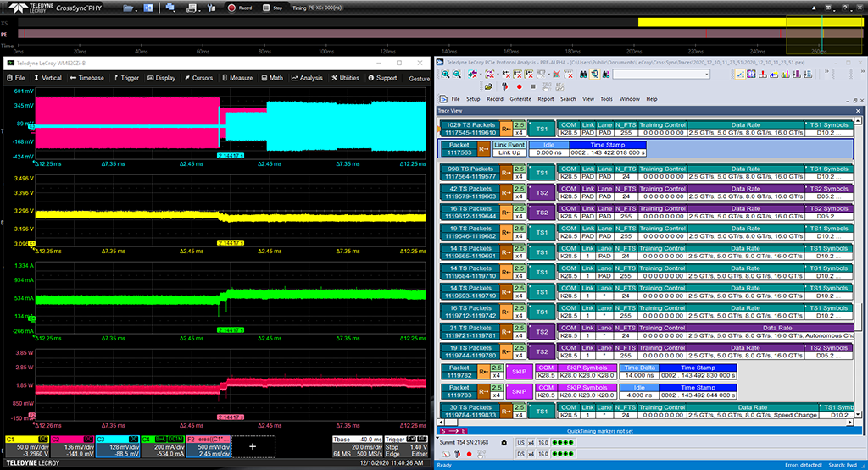Select the C4 channel descriptor box

[162, 446]
